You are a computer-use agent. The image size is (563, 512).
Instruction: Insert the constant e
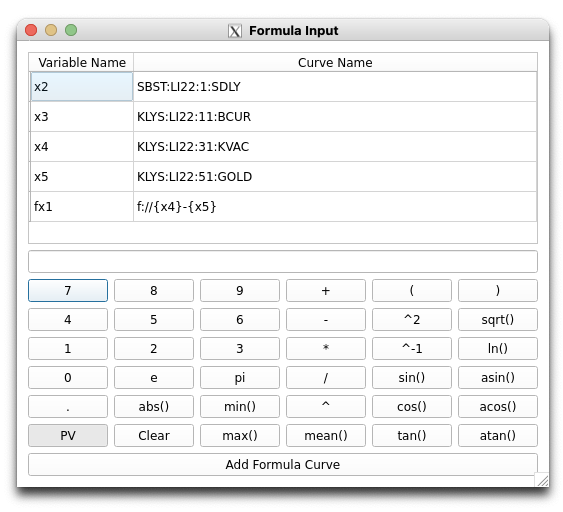coord(154,378)
